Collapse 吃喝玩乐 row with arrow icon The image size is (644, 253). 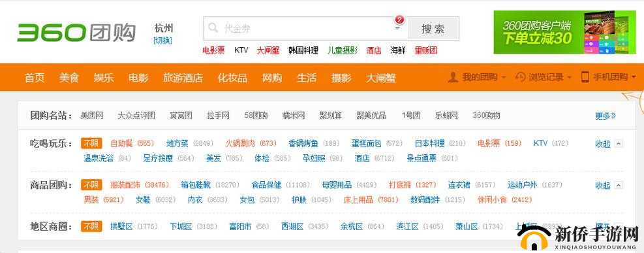tap(619, 144)
